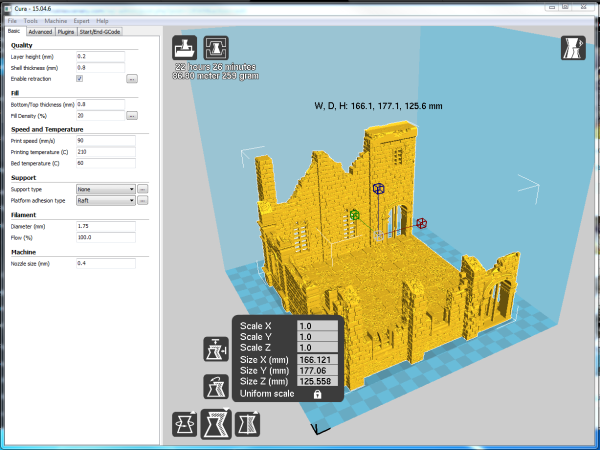This screenshot has width=600, height=450.
Task: Select the Scale tool icon
Action: (215, 423)
